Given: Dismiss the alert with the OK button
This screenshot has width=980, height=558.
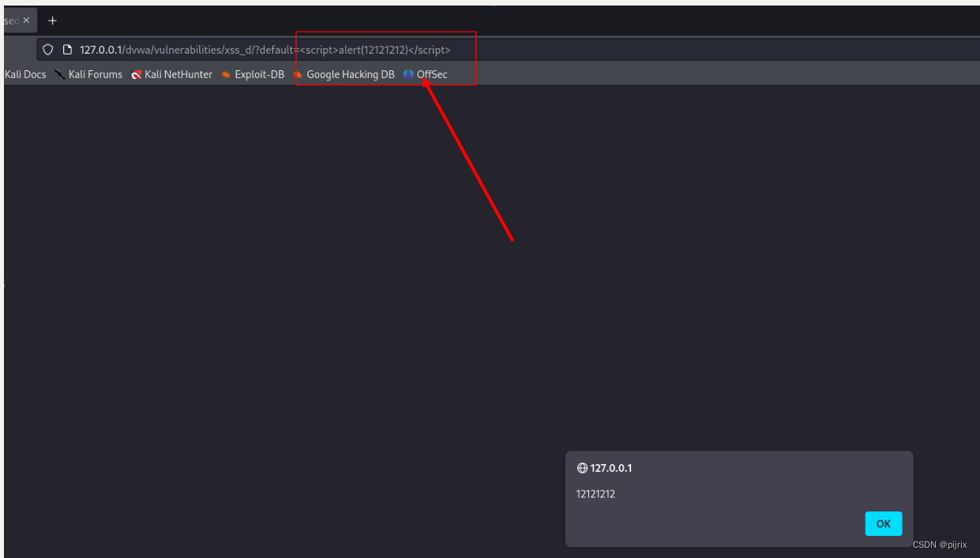Looking at the screenshot, I should coord(884,524).
